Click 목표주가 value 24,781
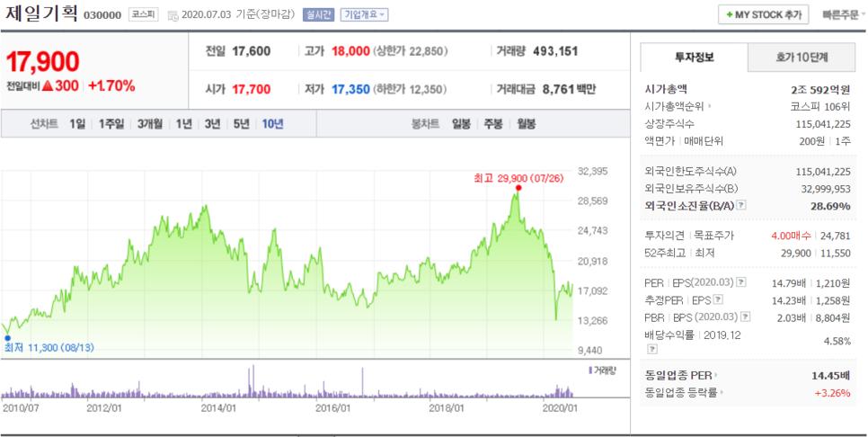The width and height of the screenshot is (868, 437). pos(836,236)
